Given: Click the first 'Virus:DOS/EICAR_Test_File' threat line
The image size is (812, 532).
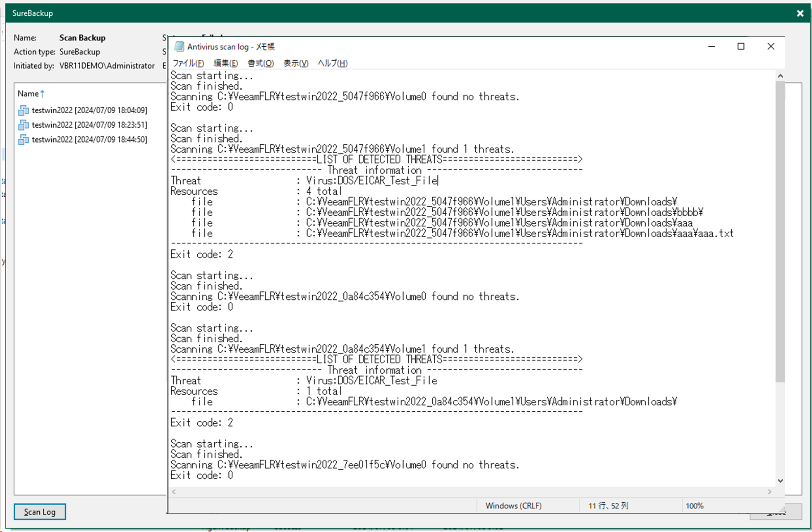Looking at the screenshot, I should (x=371, y=181).
